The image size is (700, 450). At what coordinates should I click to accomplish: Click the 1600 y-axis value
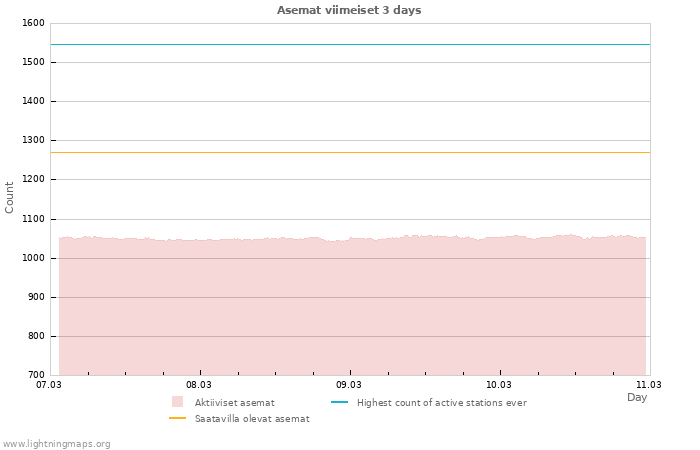[x=32, y=23]
